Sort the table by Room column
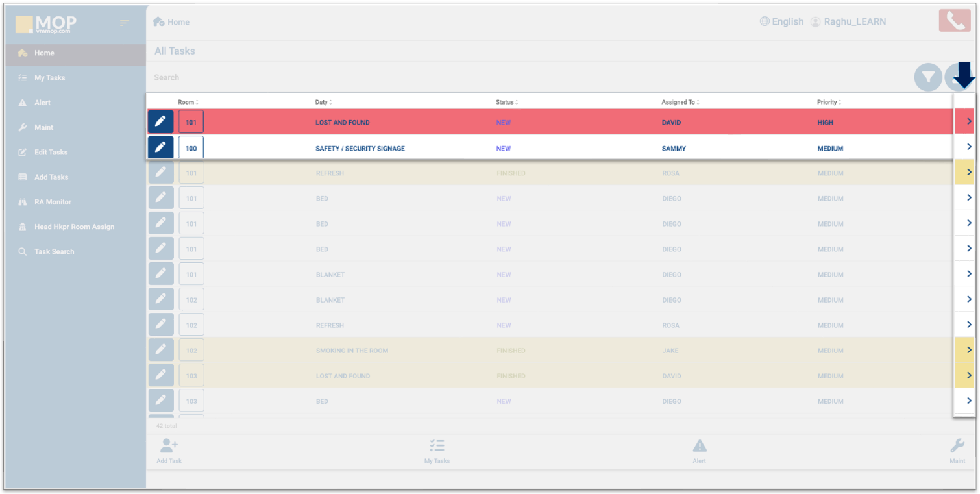Viewport: 980px width, 494px height. pyautogui.click(x=188, y=102)
